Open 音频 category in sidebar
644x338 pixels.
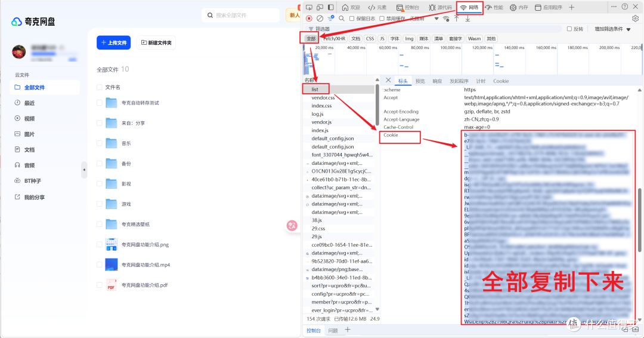pyautogui.click(x=26, y=165)
